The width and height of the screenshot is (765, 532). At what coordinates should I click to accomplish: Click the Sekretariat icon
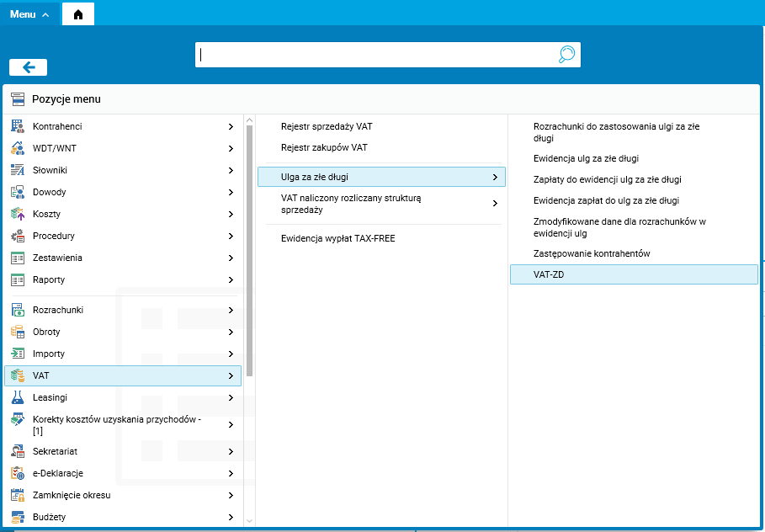18,451
